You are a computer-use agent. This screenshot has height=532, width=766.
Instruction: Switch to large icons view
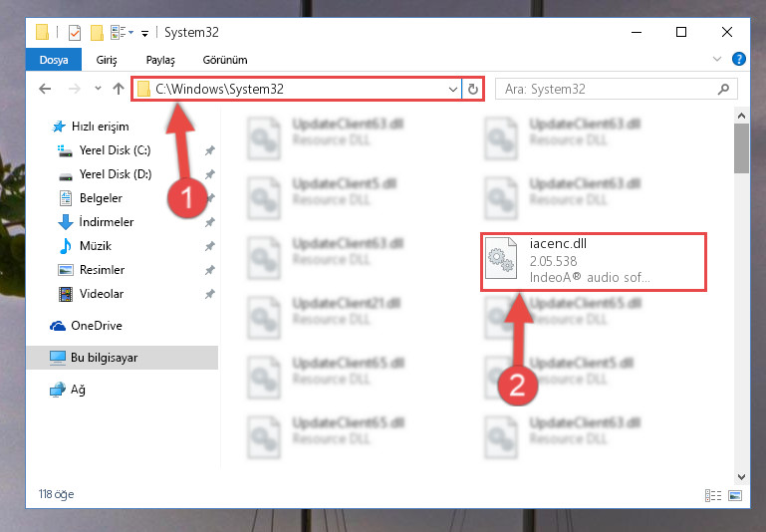(x=735, y=495)
